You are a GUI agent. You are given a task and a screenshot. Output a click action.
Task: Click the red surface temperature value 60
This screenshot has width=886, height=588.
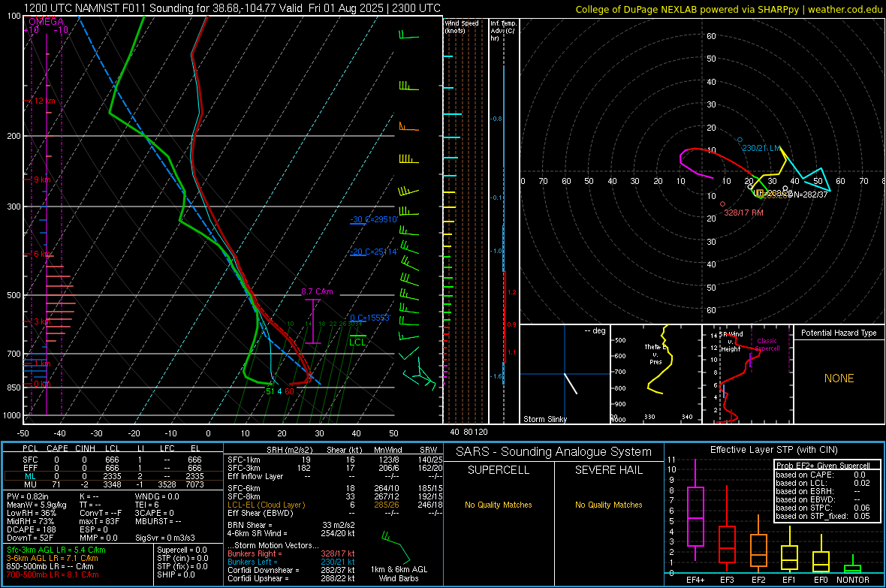pos(289,391)
